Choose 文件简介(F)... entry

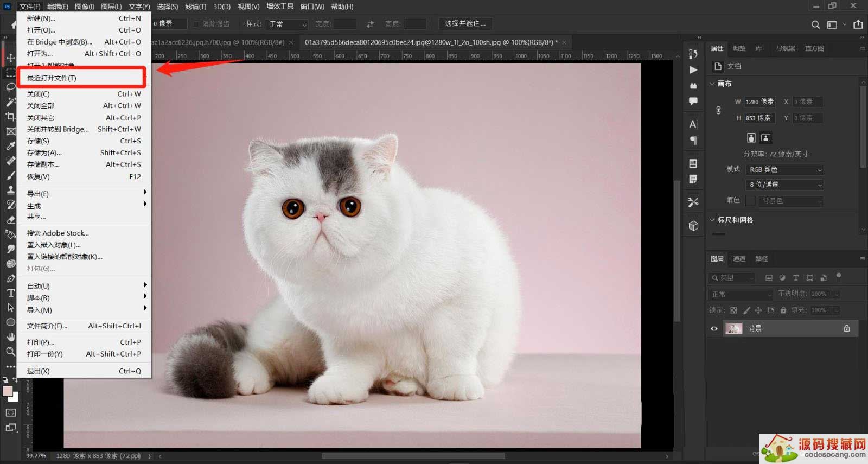[84, 326]
